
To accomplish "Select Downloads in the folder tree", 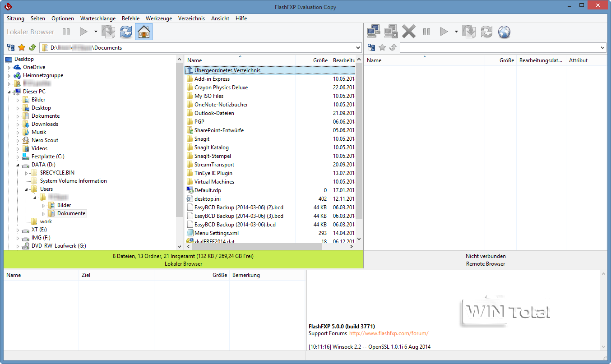I will (45, 124).
